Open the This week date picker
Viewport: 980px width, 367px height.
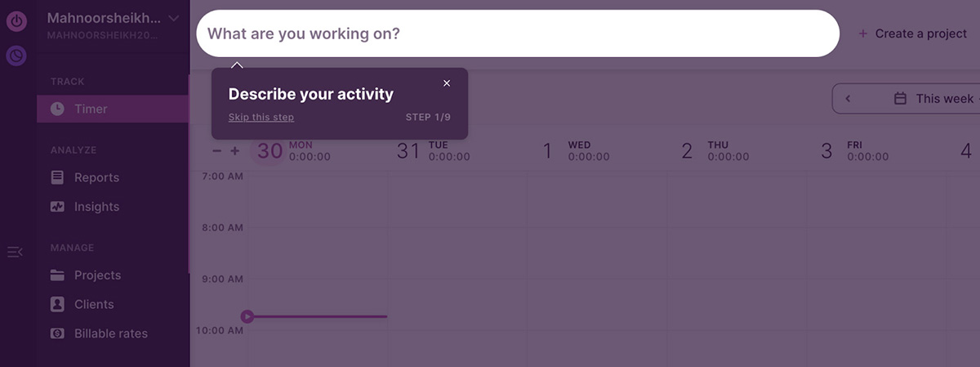pos(934,99)
